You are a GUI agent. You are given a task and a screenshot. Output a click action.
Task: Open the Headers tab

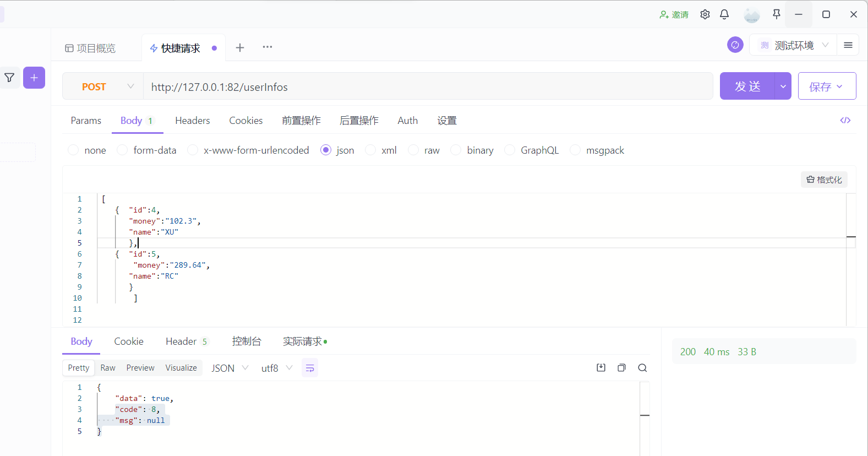(193, 121)
